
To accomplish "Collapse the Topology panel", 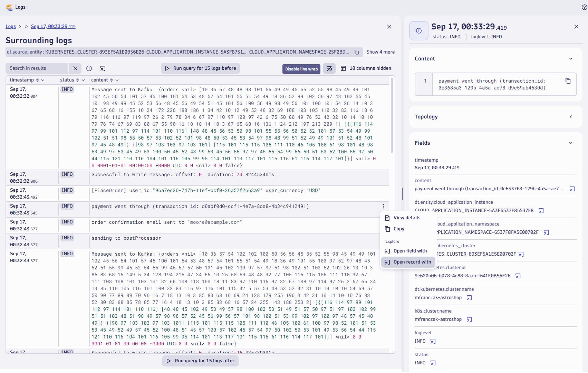I will click(x=571, y=117).
